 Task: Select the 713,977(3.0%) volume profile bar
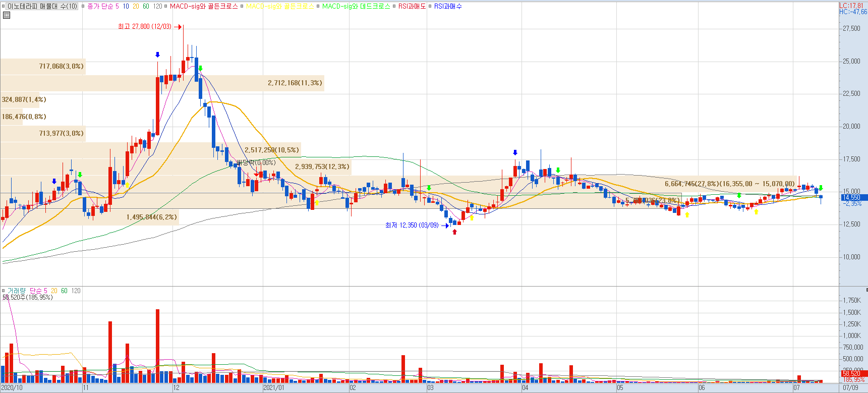point(43,134)
